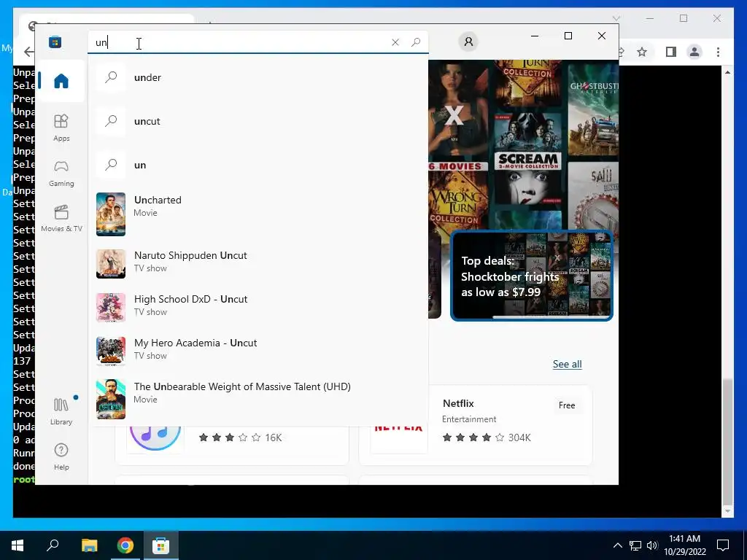Click Microsoft Store taskbar icon
Viewport: 747px width, 560px height.
coord(161,545)
